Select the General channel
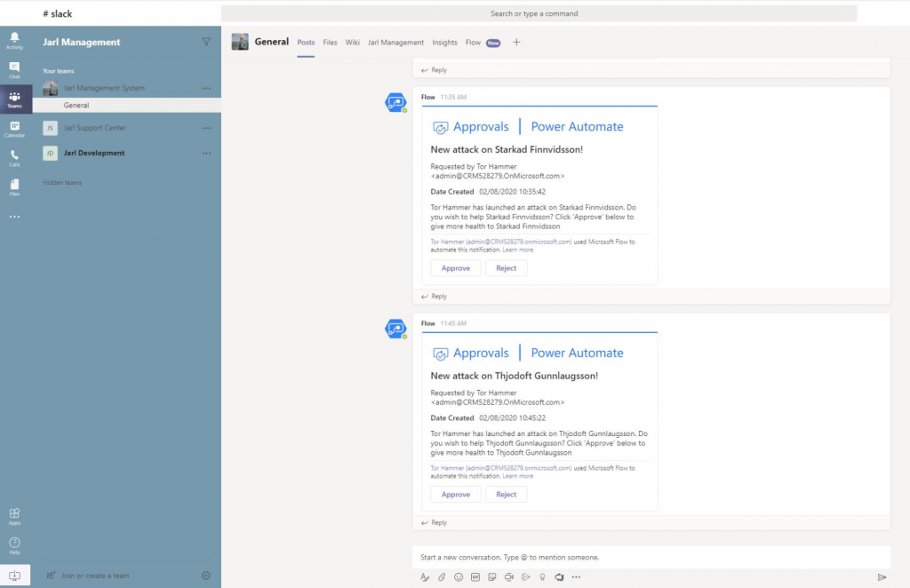 126,105
